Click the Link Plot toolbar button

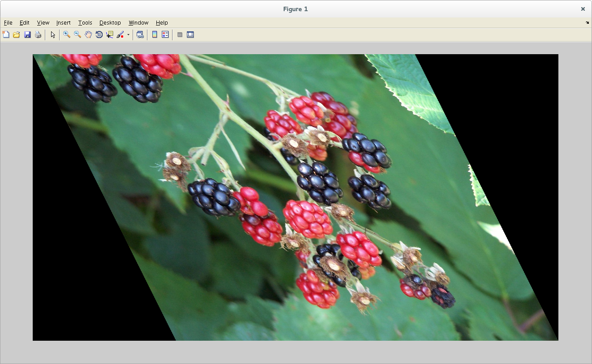point(140,34)
